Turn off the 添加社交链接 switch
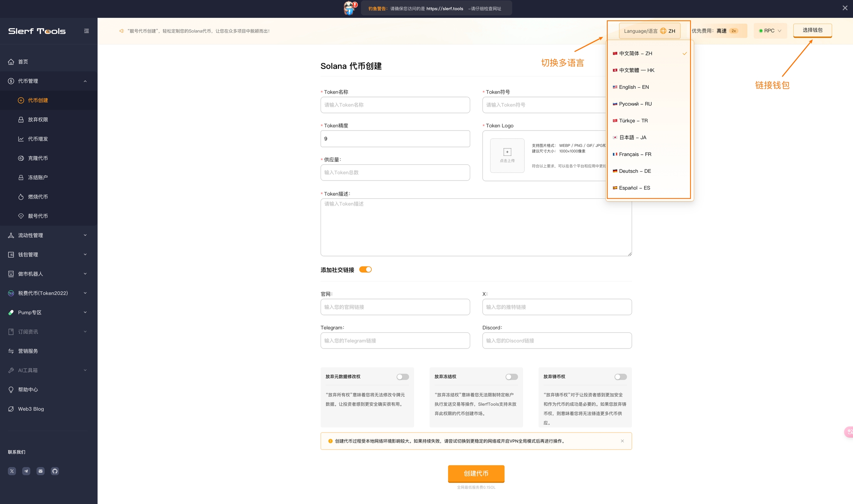 point(365,270)
